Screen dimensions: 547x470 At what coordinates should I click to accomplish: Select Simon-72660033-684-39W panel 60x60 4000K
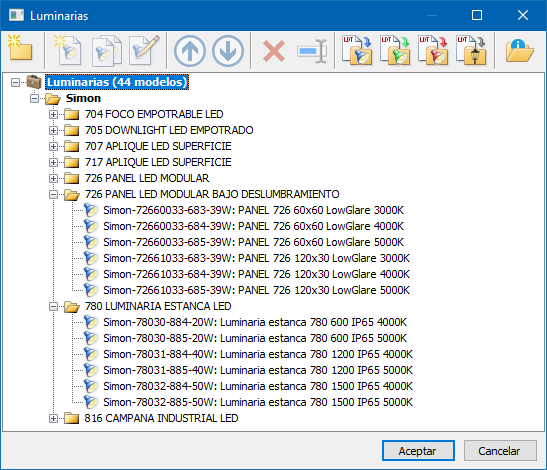point(253,226)
